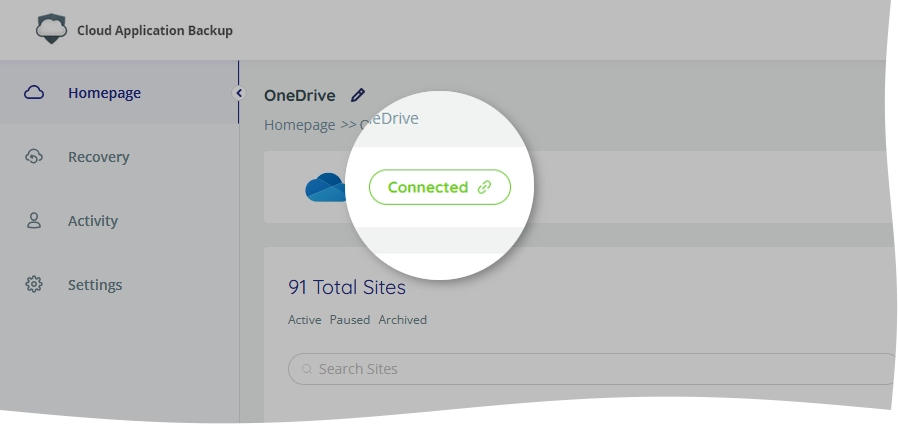Follow the Homepage breadcrumb link

tap(300, 125)
